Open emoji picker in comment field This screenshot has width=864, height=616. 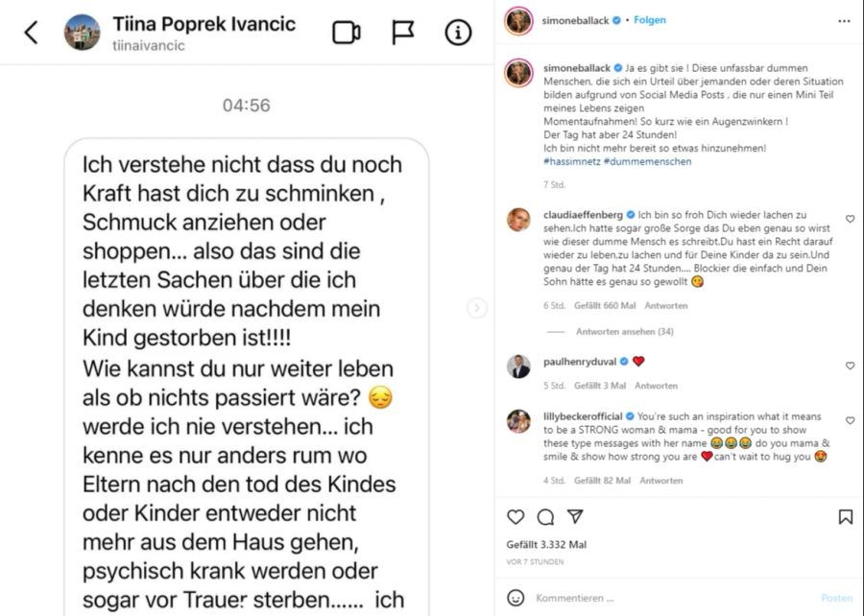pyautogui.click(x=516, y=598)
